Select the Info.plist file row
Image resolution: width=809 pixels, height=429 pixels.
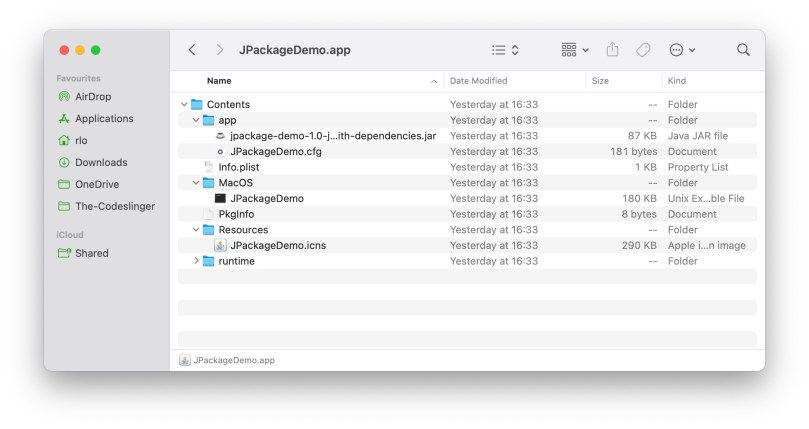coord(238,167)
